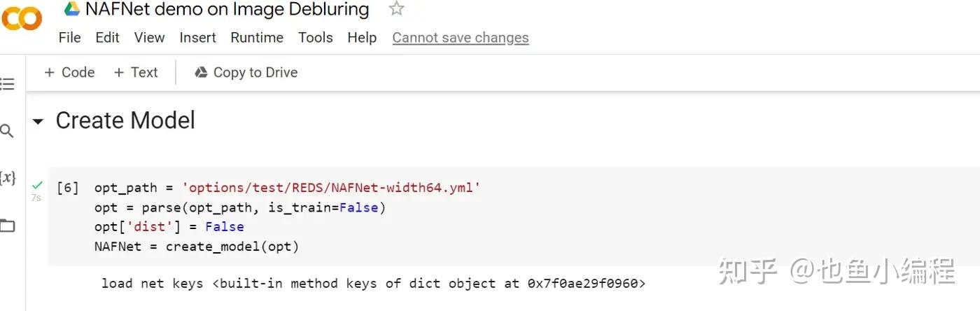Image resolution: width=980 pixels, height=311 pixels.
Task: Open the Edit menu
Action: (107, 38)
